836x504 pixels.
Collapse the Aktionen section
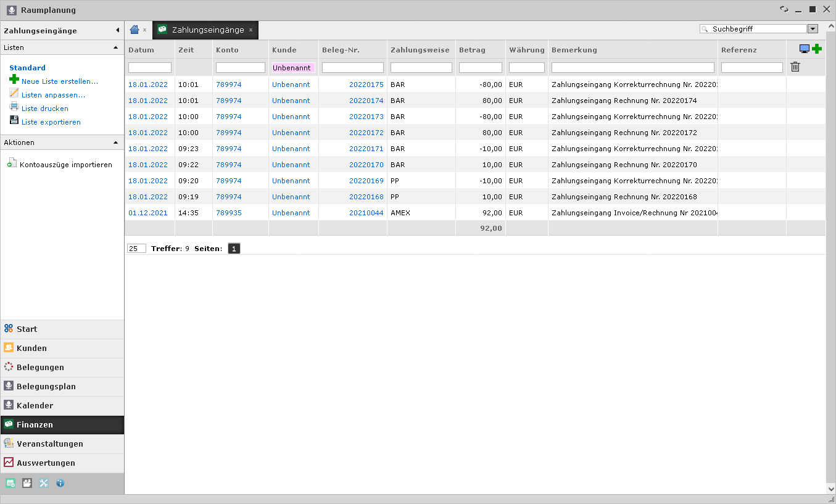pos(115,143)
